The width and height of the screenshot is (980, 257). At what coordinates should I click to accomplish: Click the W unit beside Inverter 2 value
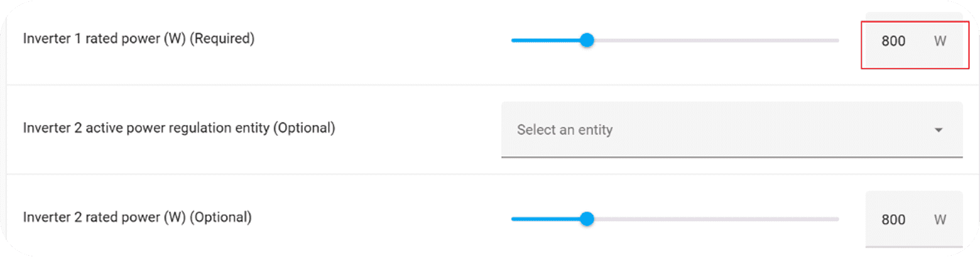coord(940,220)
